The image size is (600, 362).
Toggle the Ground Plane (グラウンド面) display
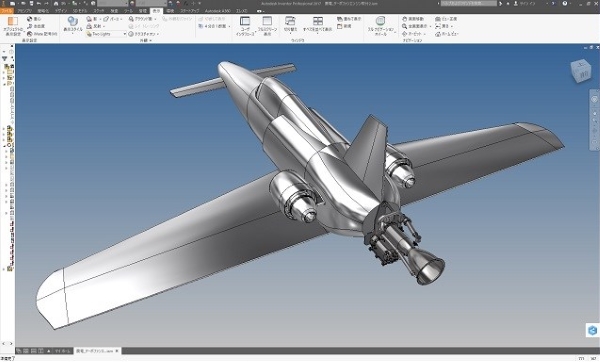142,19
